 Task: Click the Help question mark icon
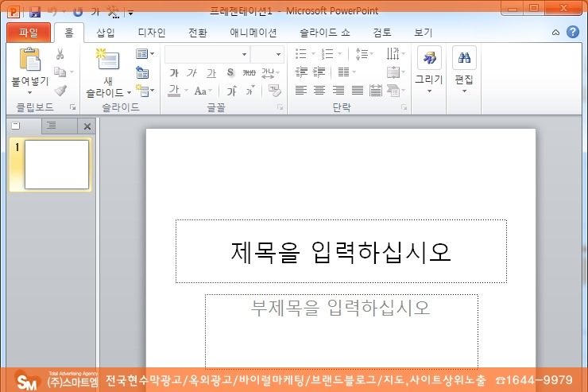pos(572,33)
